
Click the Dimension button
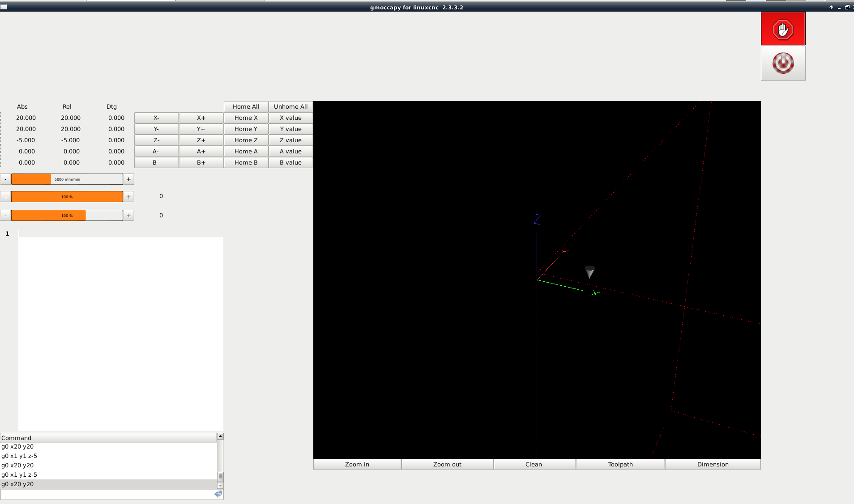713,464
